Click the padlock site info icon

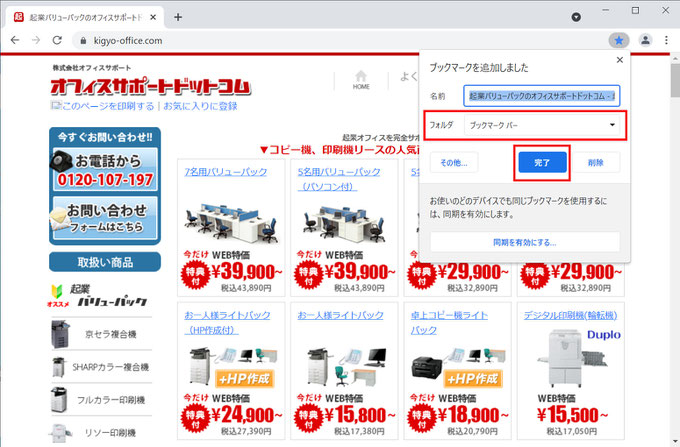pos(83,41)
